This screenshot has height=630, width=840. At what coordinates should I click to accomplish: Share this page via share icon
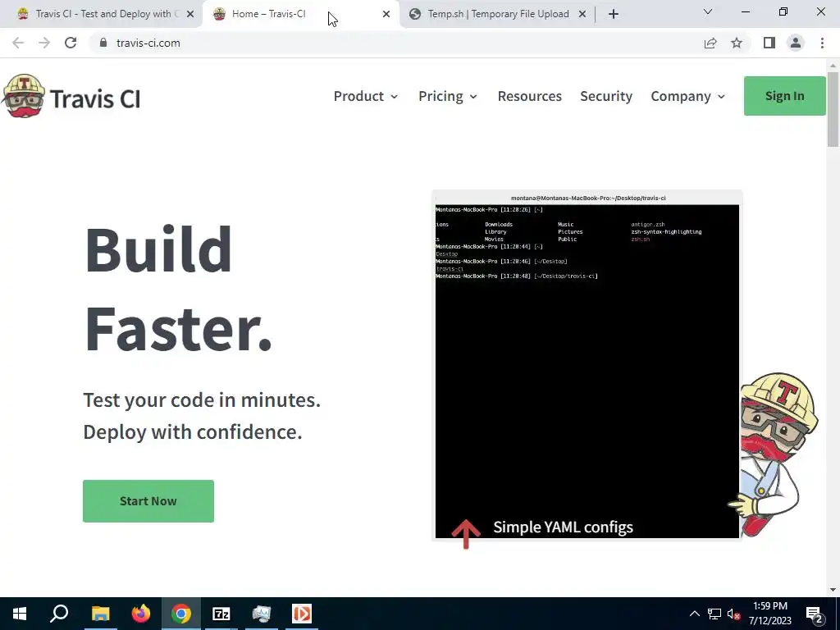tap(710, 43)
